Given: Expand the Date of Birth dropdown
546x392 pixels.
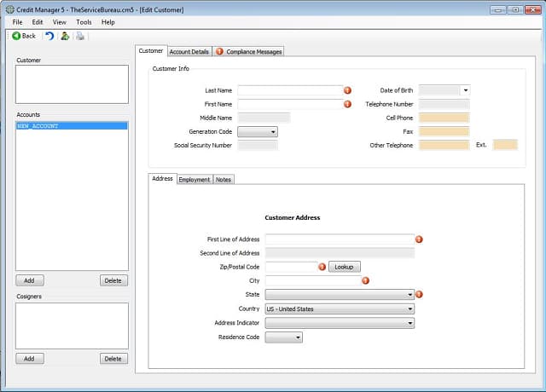Looking at the screenshot, I should (x=466, y=90).
